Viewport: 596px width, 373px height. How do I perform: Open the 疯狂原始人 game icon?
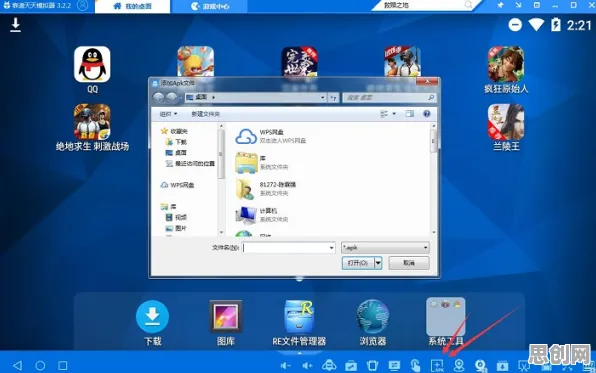click(506, 65)
